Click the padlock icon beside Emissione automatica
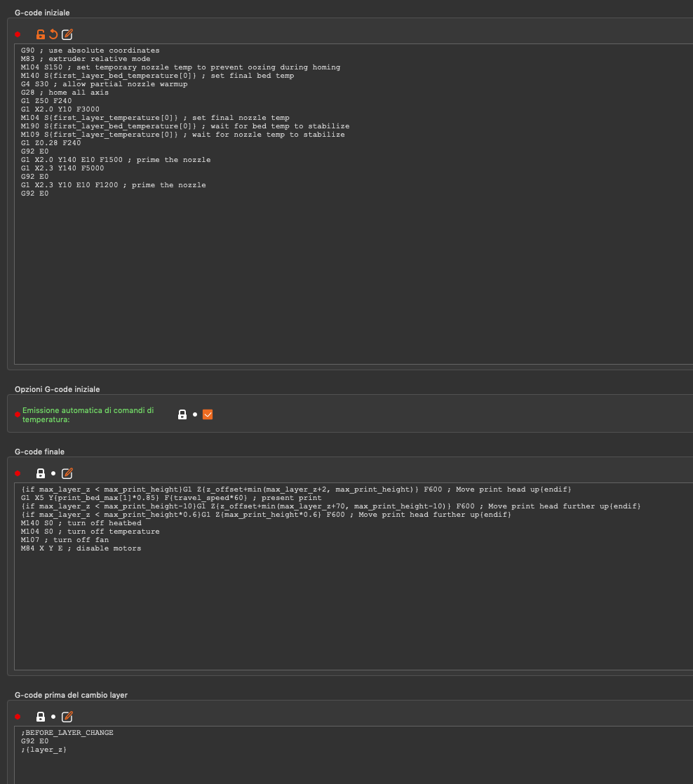This screenshot has height=784, width=693. 182,414
